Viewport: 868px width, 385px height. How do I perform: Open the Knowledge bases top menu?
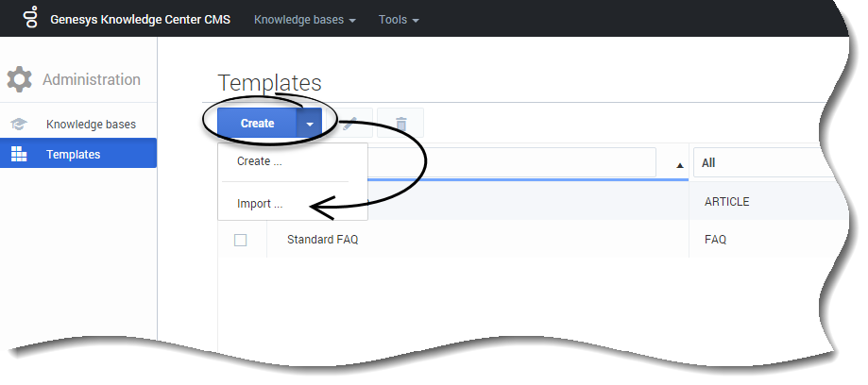pyautogui.click(x=304, y=19)
